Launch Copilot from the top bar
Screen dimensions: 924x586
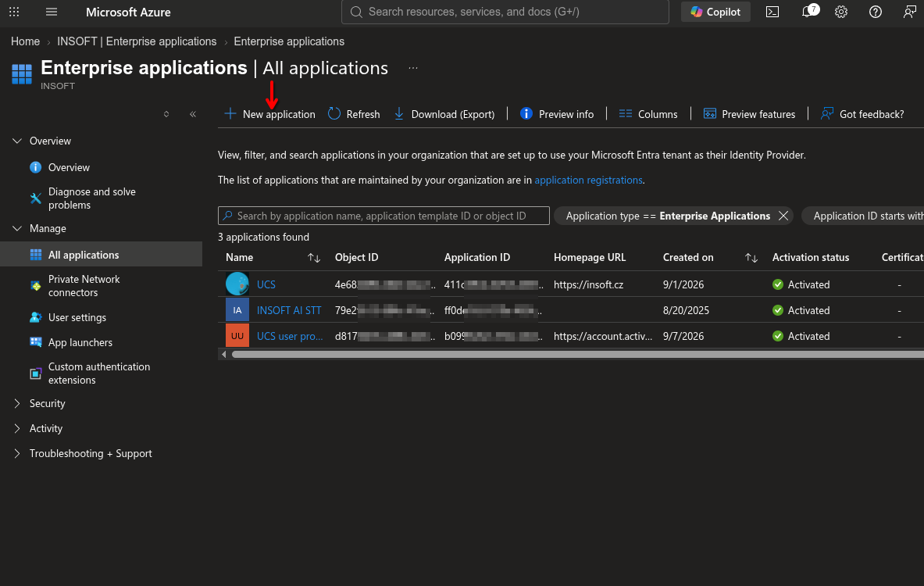click(715, 12)
